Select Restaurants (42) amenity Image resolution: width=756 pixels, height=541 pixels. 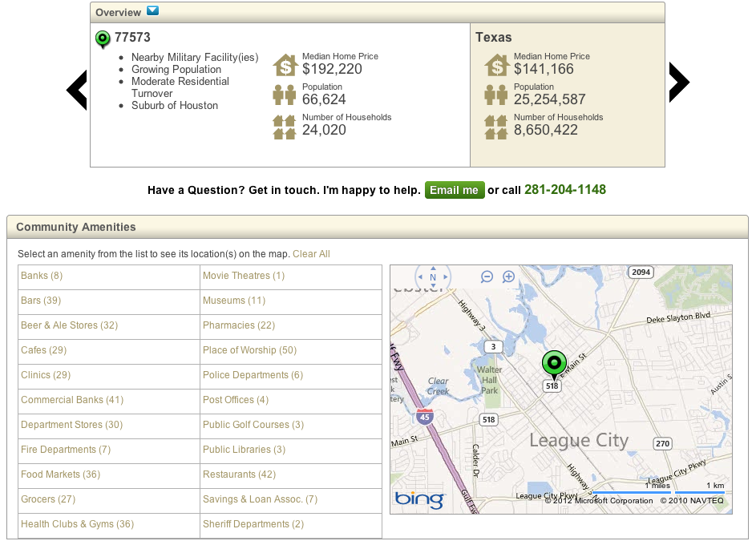[240, 474]
